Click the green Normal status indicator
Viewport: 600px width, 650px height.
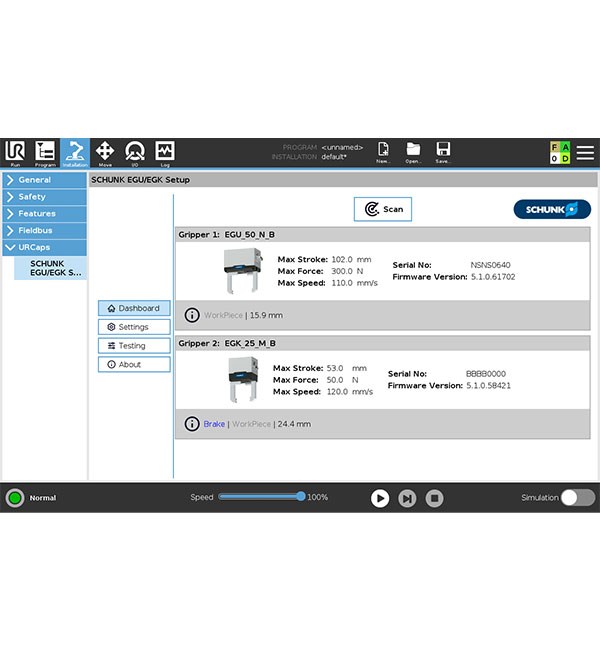pyautogui.click(x=15, y=497)
